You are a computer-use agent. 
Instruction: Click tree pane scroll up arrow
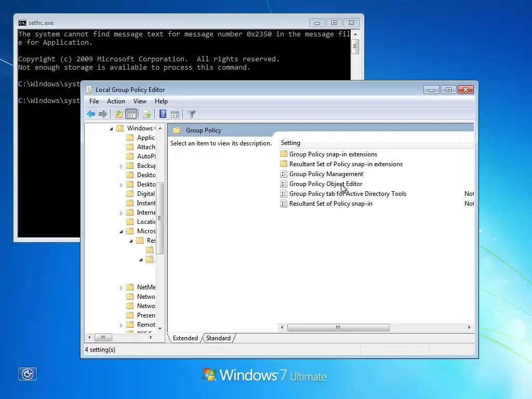coord(160,128)
